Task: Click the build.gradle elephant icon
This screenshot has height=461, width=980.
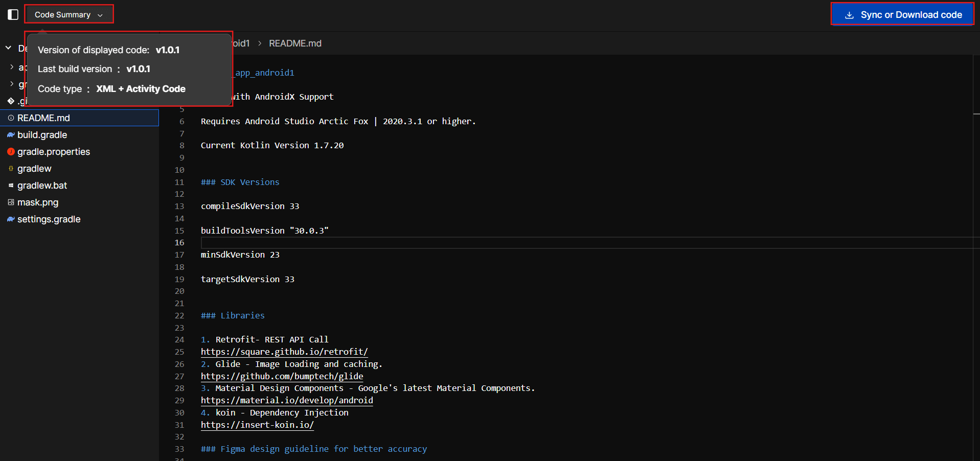Action: click(11, 135)
